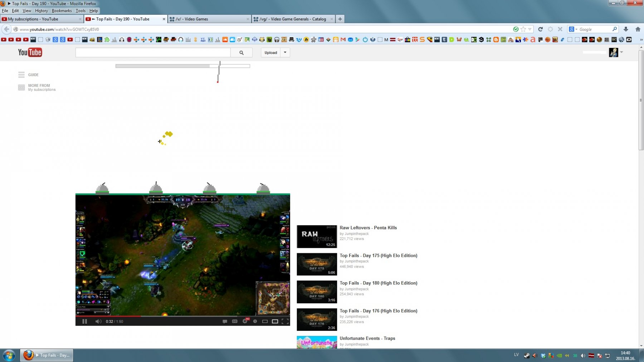Open the Firefox Downloads arrow
Image resolution: width=644 pixels, height=362 pixels.
click(x=626, y=29)
